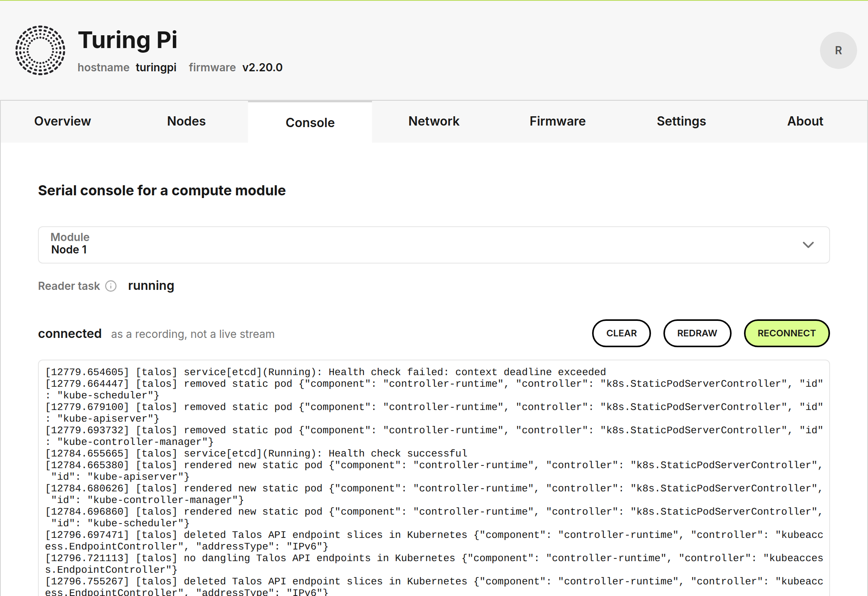868x596 pixels.
Task: Open the Firmware tab
Action: click(558, 121)
